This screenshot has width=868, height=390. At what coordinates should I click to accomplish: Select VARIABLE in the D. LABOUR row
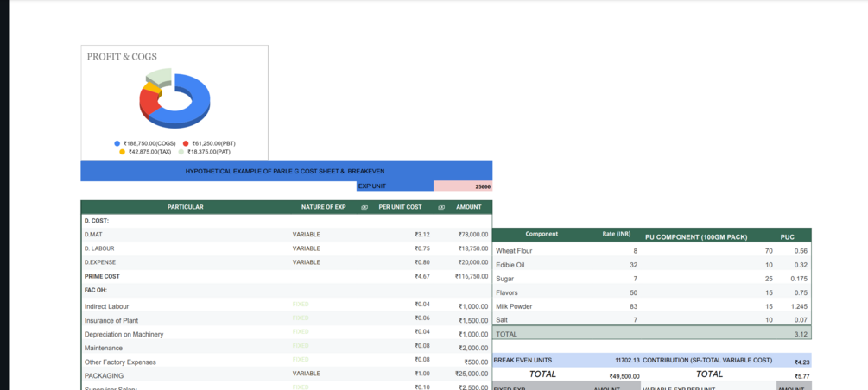306,248
